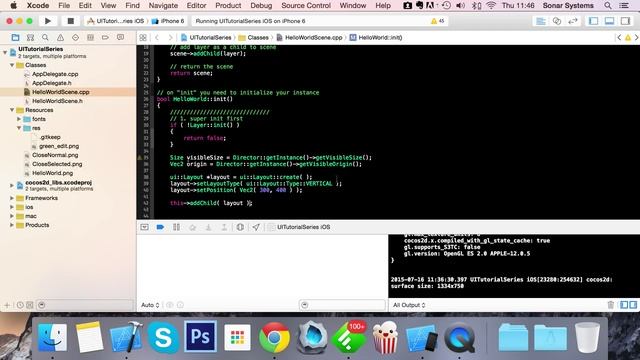
Task: Go forward in editor history
Action: point(170,38)
